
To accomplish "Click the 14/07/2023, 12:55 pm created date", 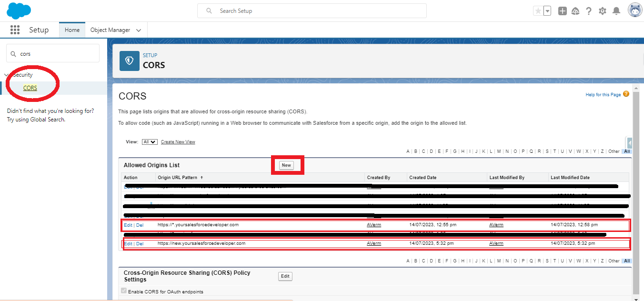I will (433, 225).
